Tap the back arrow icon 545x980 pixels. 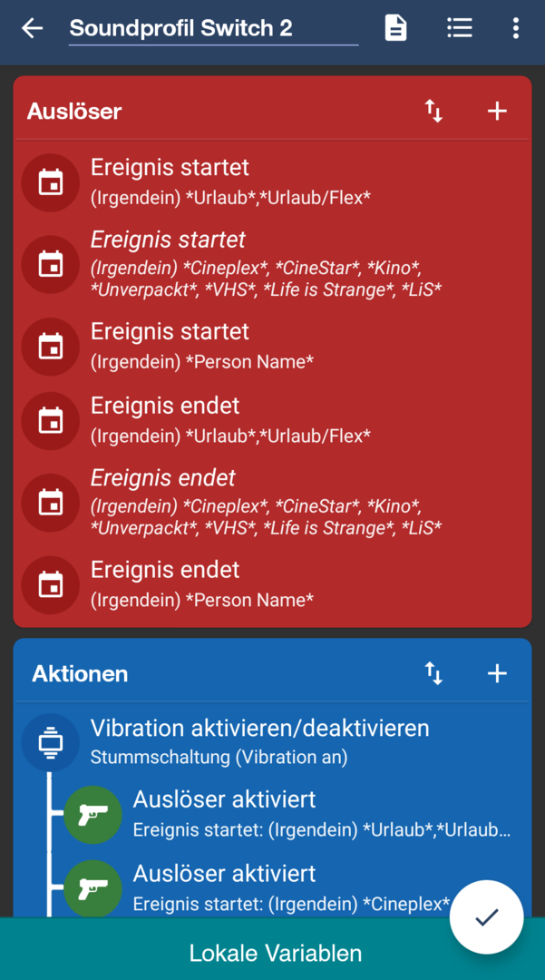[33, 28]
